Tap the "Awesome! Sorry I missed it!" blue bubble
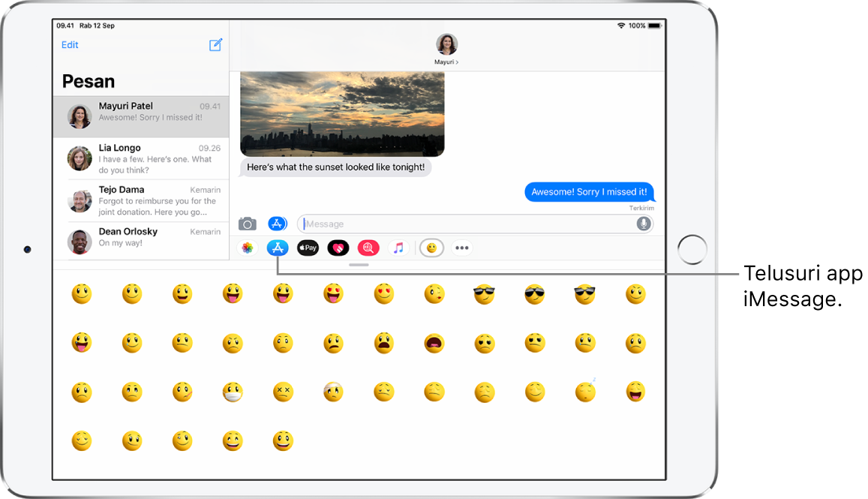The image size is (868, 499). [590, 191]
